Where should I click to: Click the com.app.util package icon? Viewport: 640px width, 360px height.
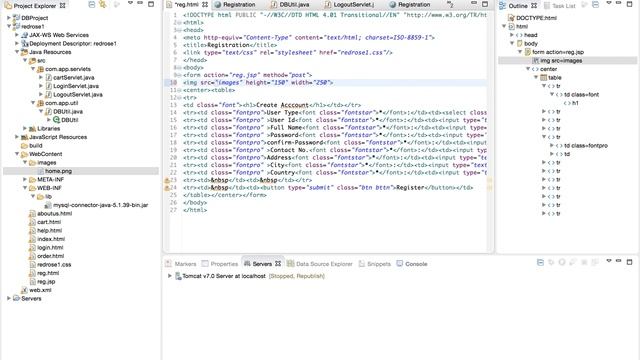(40, 103)
